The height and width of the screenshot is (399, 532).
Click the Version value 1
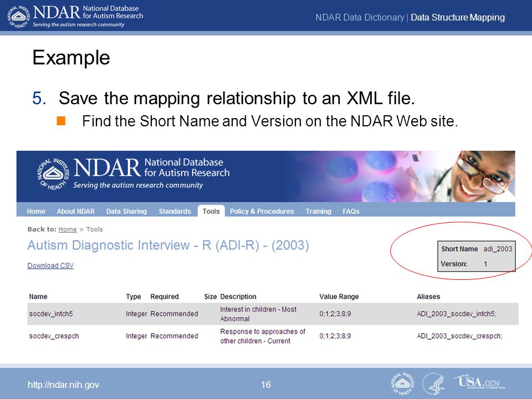point(485,264)
